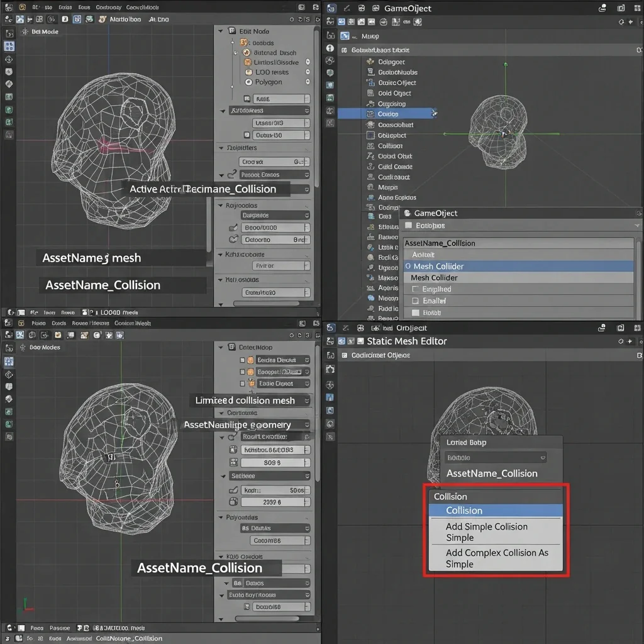The width and height of the screenshot is (644, 644).
Task: Collapse the Edit Node section triangle
Action: 221,31
